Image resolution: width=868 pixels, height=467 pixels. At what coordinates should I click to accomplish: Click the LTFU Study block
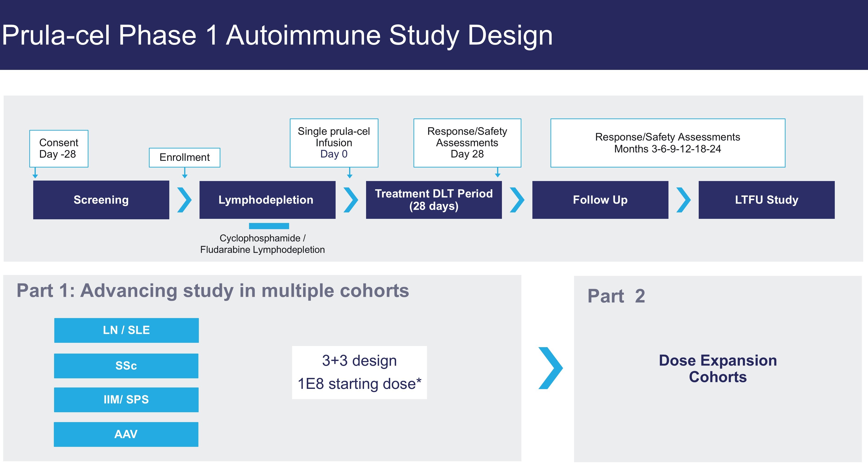tap(767, 200)
